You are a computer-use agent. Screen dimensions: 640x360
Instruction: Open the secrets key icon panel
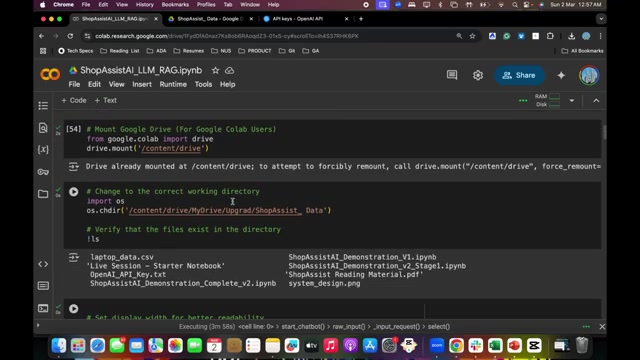coord(43,172)
